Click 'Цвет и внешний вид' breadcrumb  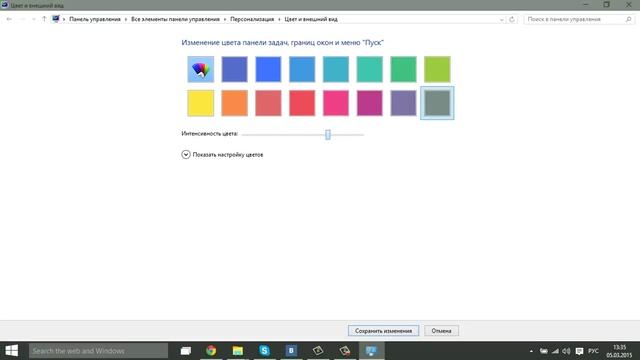click(x=311, y=19)
